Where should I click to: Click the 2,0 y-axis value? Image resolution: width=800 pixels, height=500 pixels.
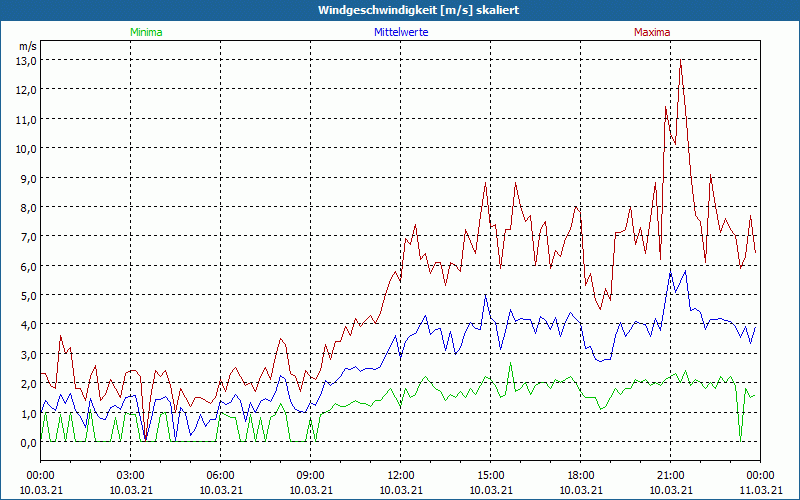27,383
